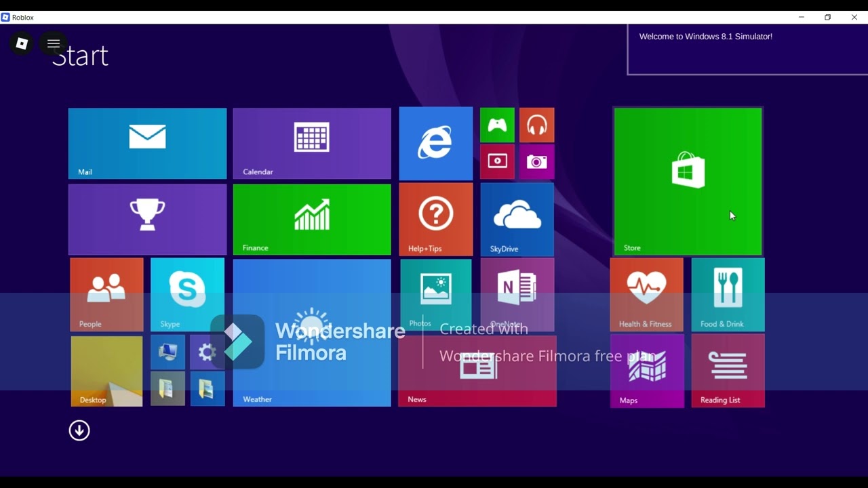The height and width of the screenshot is (488, 868).
Task: Open the PC Settings gear tile
Action: [x=208, y=352]
